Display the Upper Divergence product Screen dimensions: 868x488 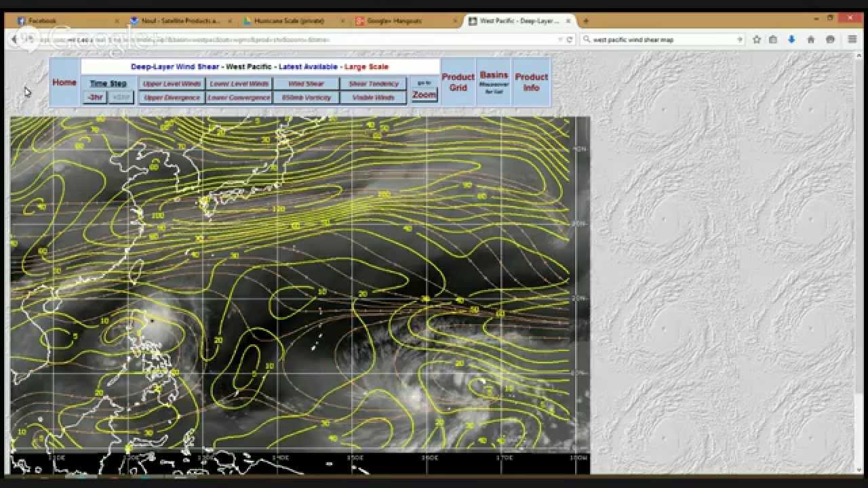(x=172, y=98)
